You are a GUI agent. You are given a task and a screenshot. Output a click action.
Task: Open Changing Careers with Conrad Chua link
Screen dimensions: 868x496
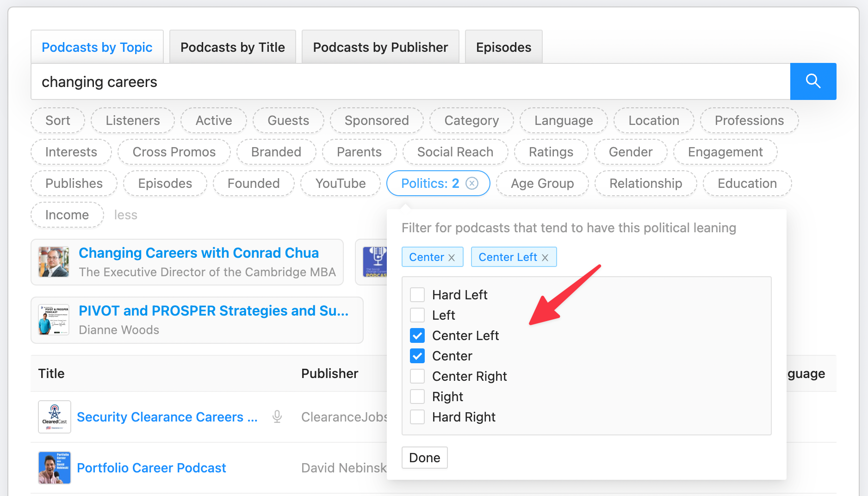198,253
